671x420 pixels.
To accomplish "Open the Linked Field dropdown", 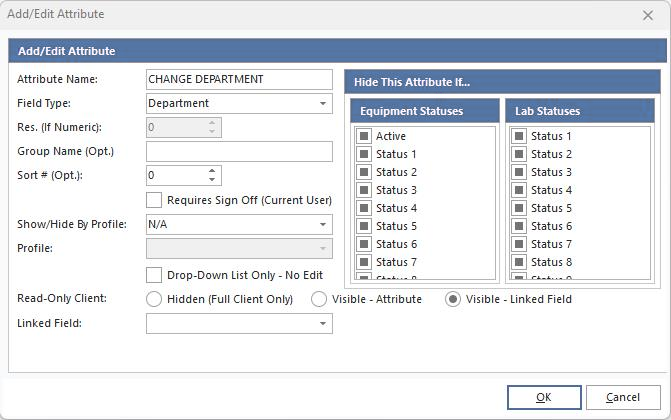I will [x=239, y=324].
